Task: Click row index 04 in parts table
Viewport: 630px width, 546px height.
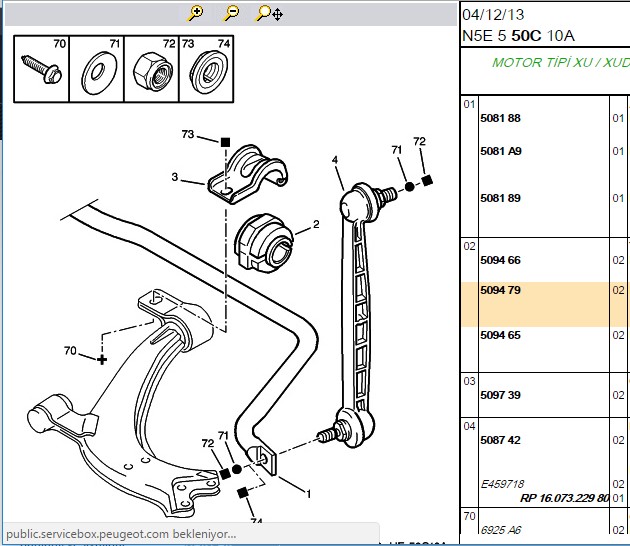Action: pos(469,426)
